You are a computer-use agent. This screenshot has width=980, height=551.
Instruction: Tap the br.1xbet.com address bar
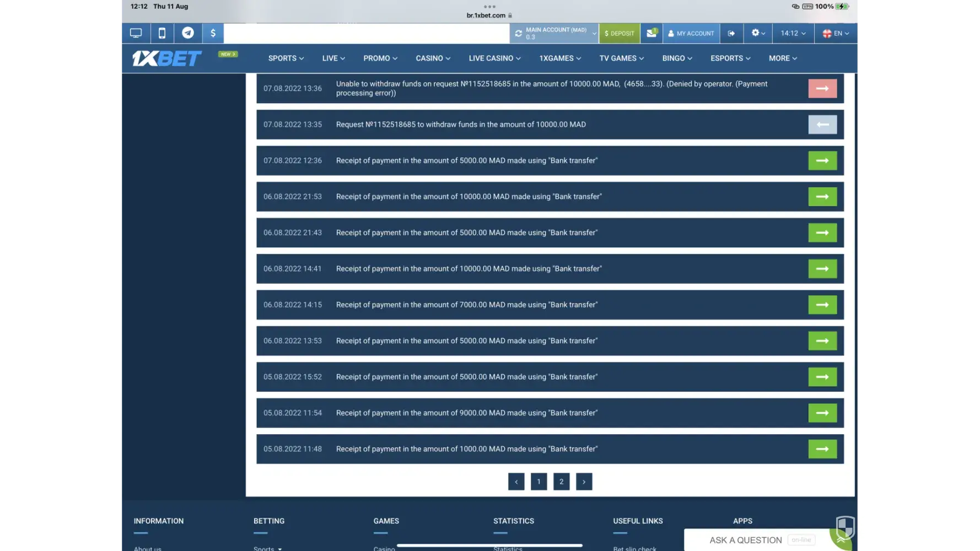pyautogui.click(x=489, y=15)
